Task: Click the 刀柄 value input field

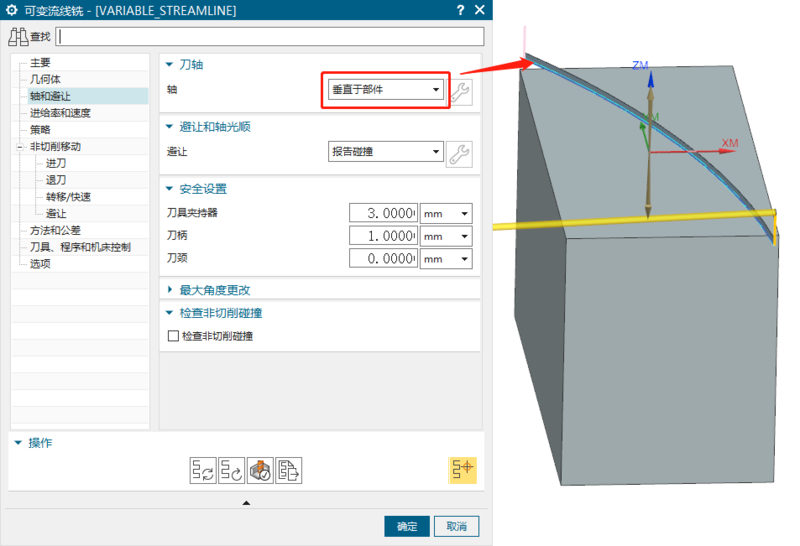Action: (x=383, y=236)
